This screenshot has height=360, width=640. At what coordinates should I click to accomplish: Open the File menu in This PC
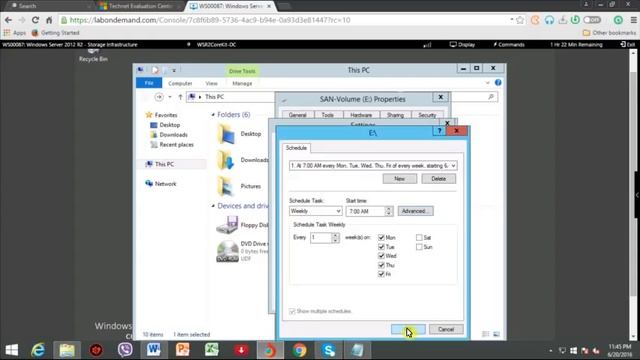click(x=149, y=83)
